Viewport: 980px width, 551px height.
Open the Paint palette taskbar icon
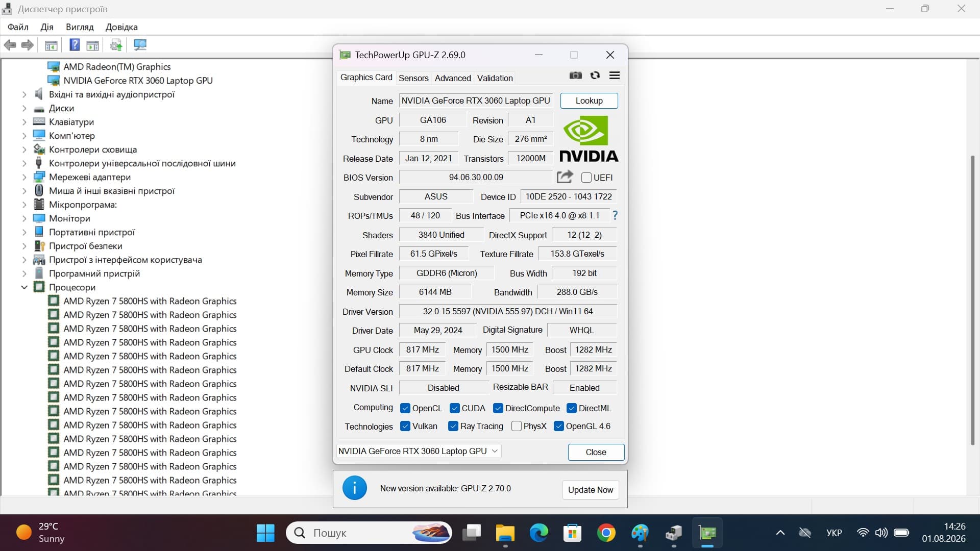click(x=640, y=533)
